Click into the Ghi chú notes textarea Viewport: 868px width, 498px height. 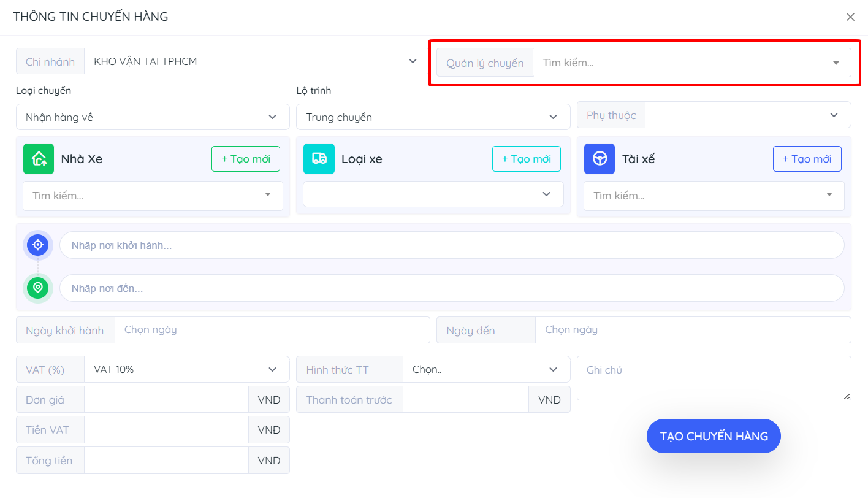coord(713,378)
